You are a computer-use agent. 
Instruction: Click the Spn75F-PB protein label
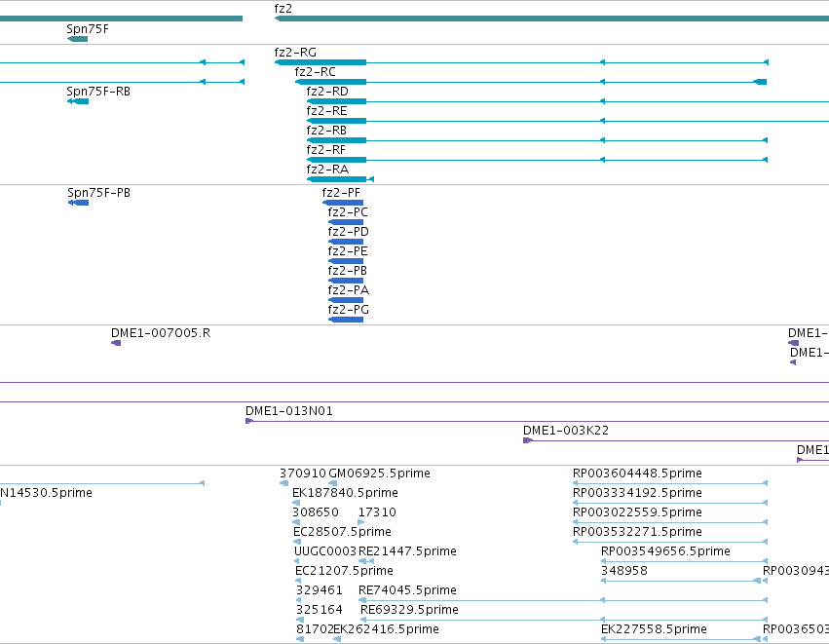pyautogui.click(x=98, y=193)
